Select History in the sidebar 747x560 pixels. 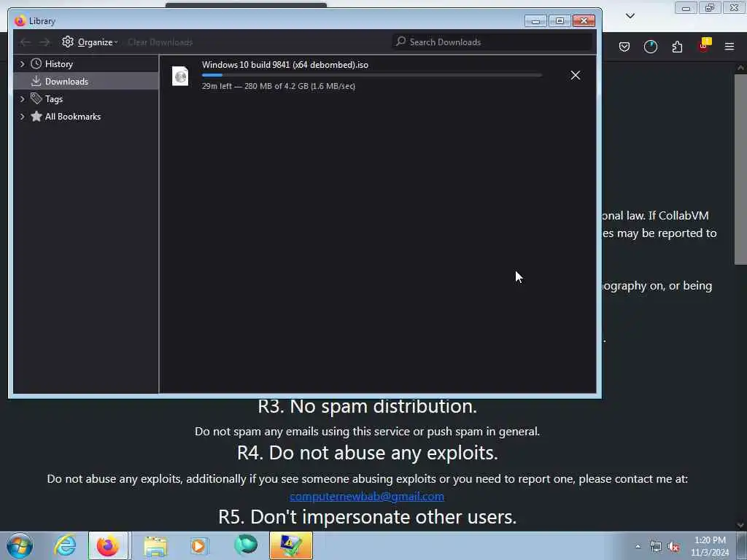coord(58,64)
